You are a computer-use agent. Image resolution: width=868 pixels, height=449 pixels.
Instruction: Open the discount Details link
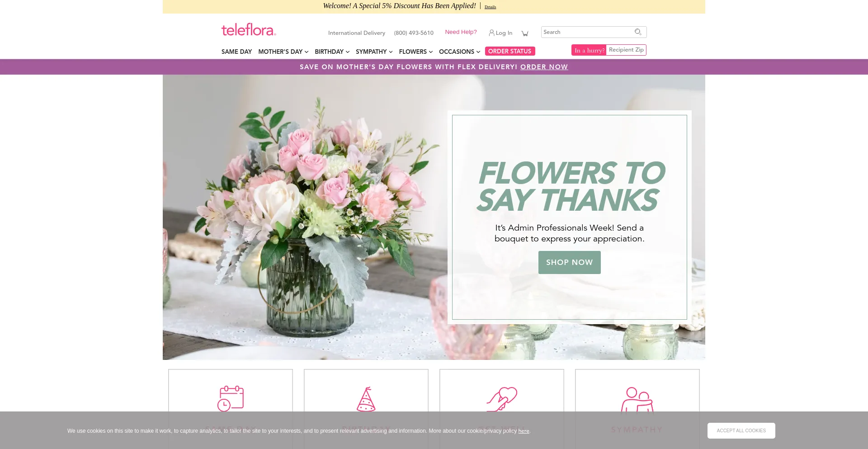(x=490, y=6)
